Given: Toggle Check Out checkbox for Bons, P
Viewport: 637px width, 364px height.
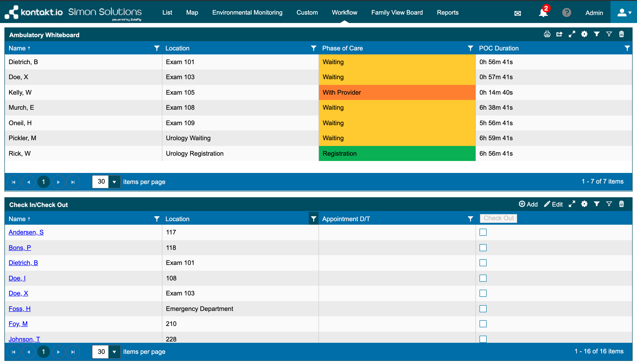Looking at the screenshot, I should click(483, 248).
